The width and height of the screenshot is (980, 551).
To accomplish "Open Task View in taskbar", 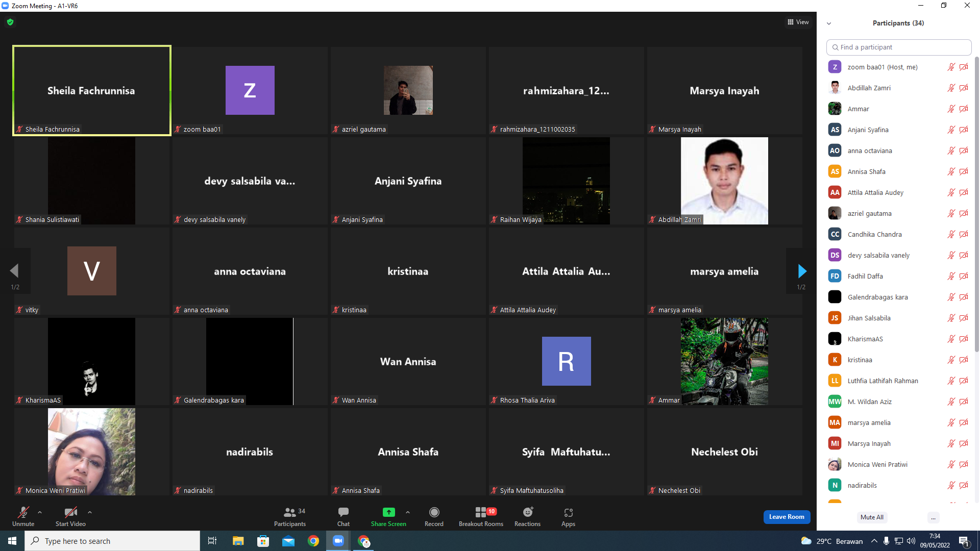I will click(x=212, y=541).
